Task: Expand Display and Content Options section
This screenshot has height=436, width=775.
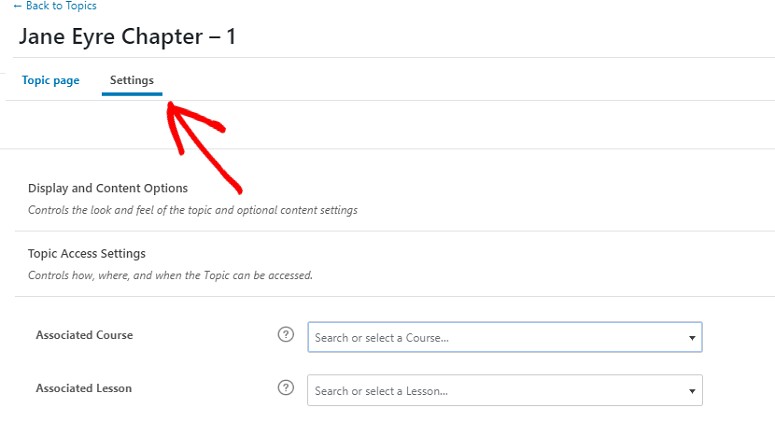Action: 108,188
